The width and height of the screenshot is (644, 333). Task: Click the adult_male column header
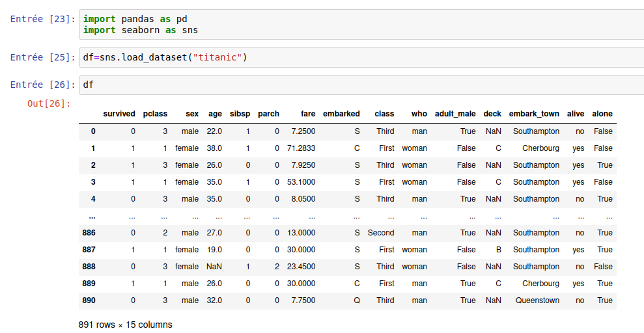pyautogui.click(x=455, y=114)
